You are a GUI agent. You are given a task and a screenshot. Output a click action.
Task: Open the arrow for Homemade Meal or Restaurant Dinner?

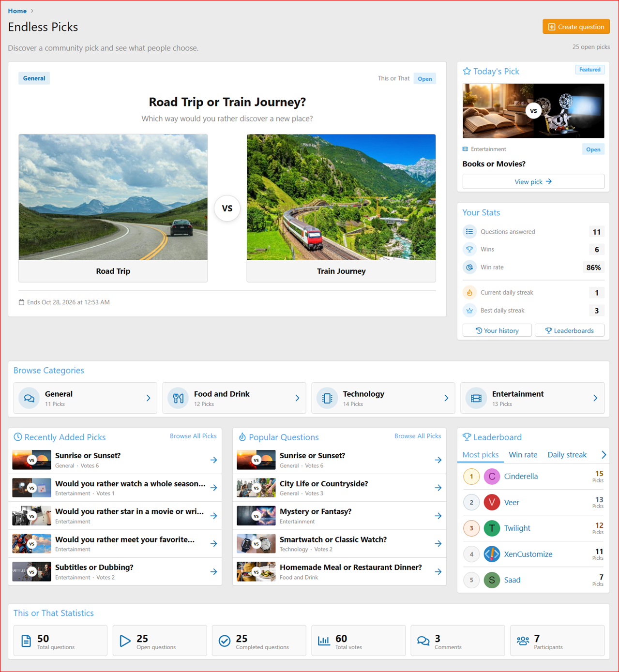pyautogui.click(x=438, y=572)
